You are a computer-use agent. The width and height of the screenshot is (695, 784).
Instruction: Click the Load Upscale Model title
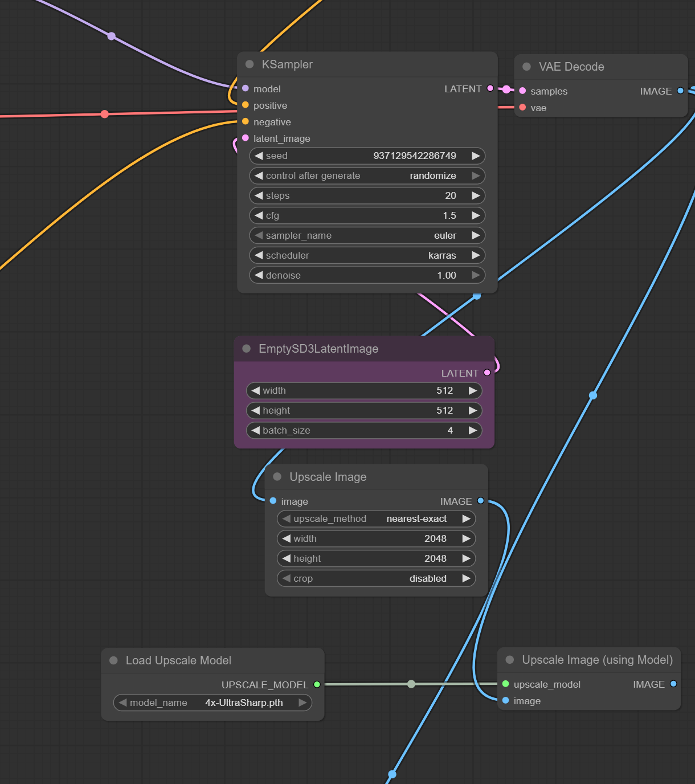click(x=178, y=660)
